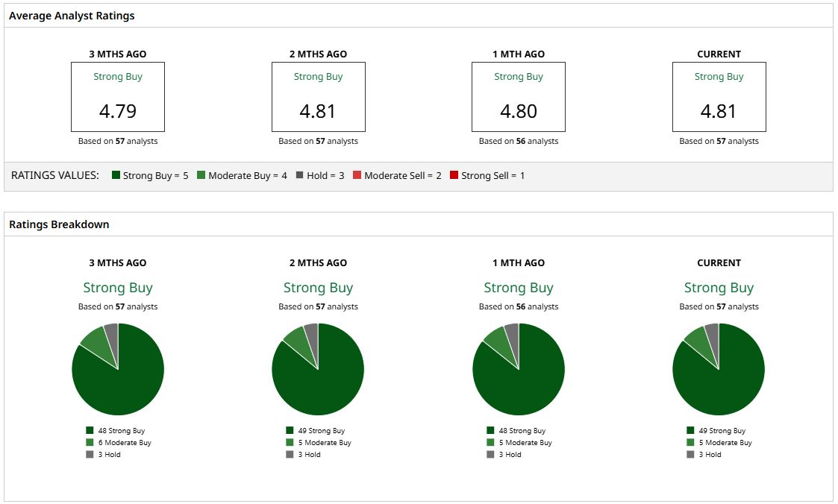This screenshot has height=504, width=838.
Task: Click the Hold gray legend swatch
Action: (x=300, y=175)
